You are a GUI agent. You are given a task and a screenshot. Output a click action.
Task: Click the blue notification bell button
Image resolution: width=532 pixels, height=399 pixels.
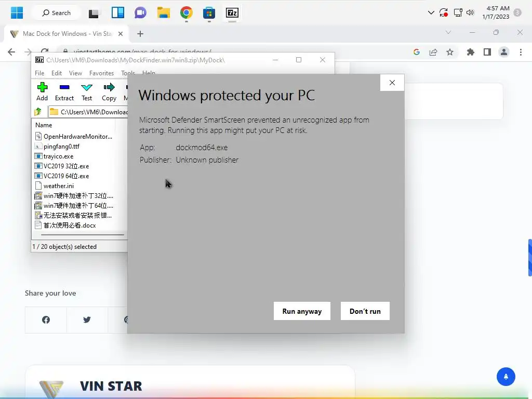click(x=506, y=377)
